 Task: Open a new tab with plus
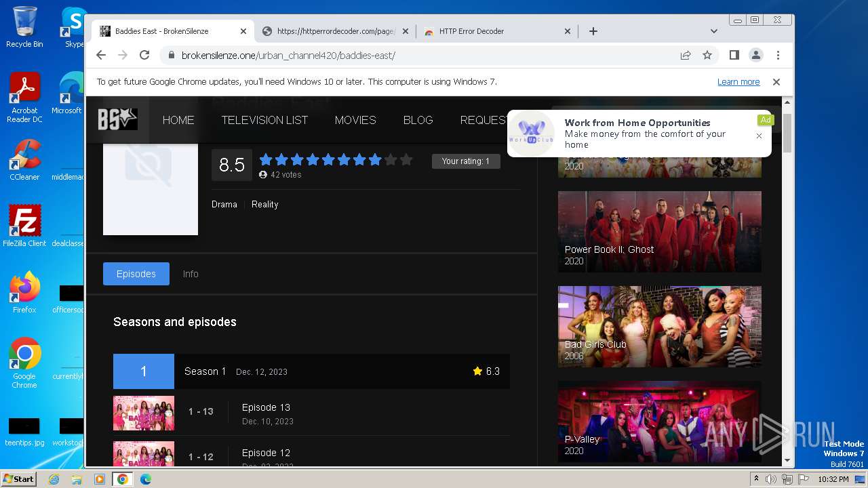pos(593,31)
